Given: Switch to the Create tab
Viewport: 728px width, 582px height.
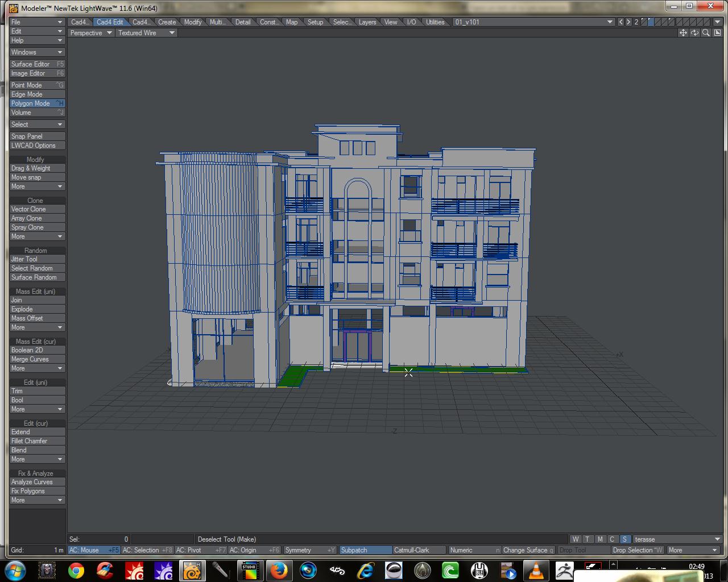Looking at the screenshot, I should 167,22.
